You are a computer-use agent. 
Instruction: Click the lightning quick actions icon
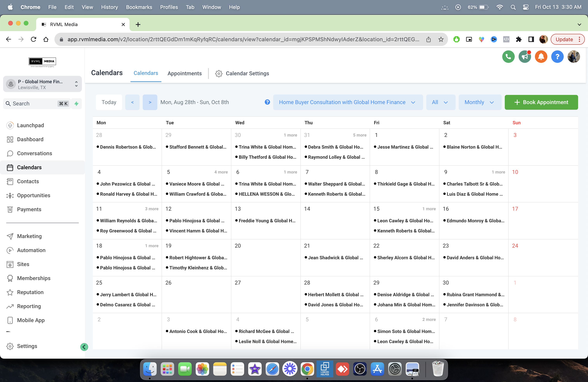(76, 103)
